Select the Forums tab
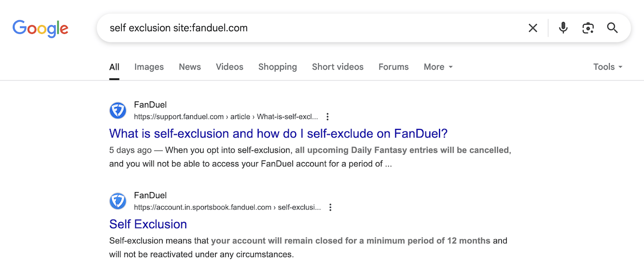 point(393,67)
